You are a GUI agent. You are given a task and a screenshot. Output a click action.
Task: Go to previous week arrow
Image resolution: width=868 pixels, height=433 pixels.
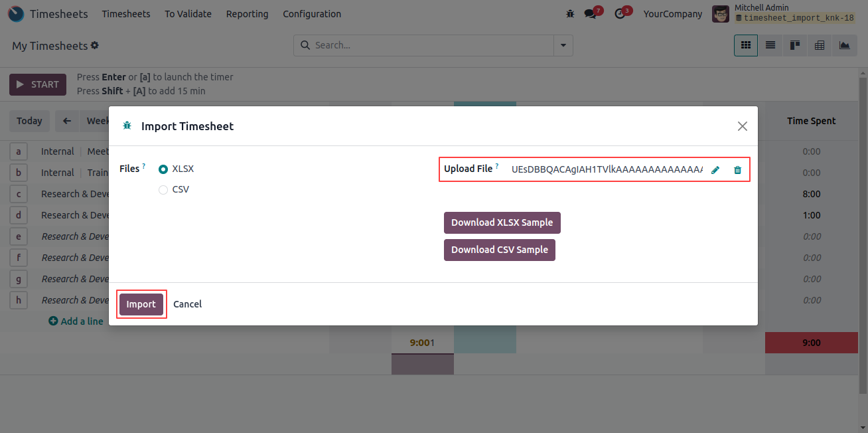(x=66, y=121)
